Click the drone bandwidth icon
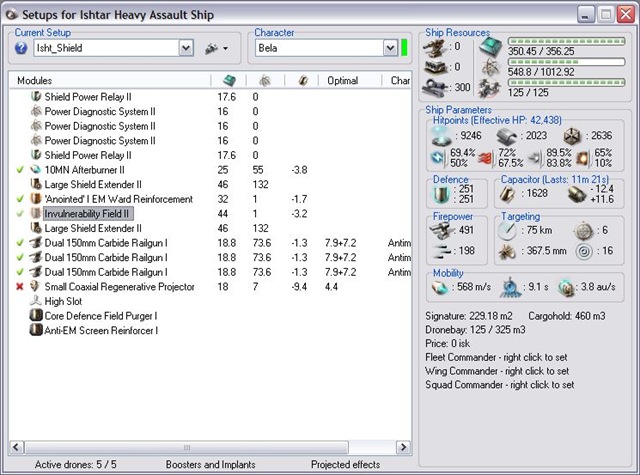640x475 pixels. coord(490,88)
